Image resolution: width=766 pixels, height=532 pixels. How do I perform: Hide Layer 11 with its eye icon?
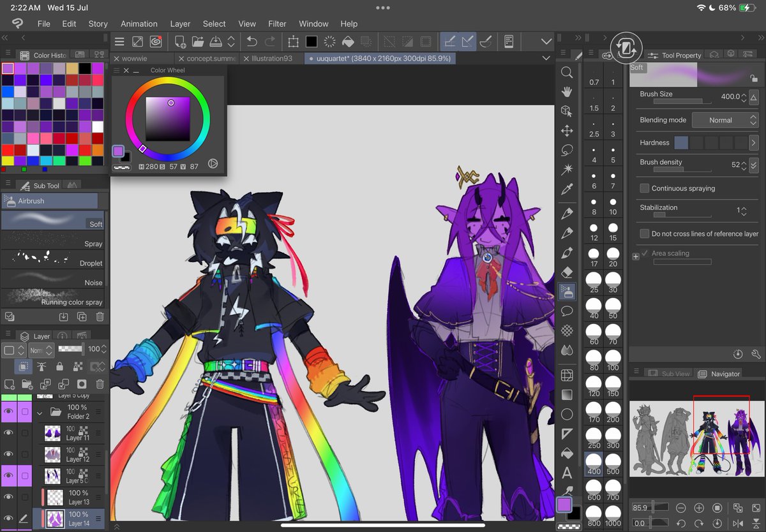(x=8, y=433)
